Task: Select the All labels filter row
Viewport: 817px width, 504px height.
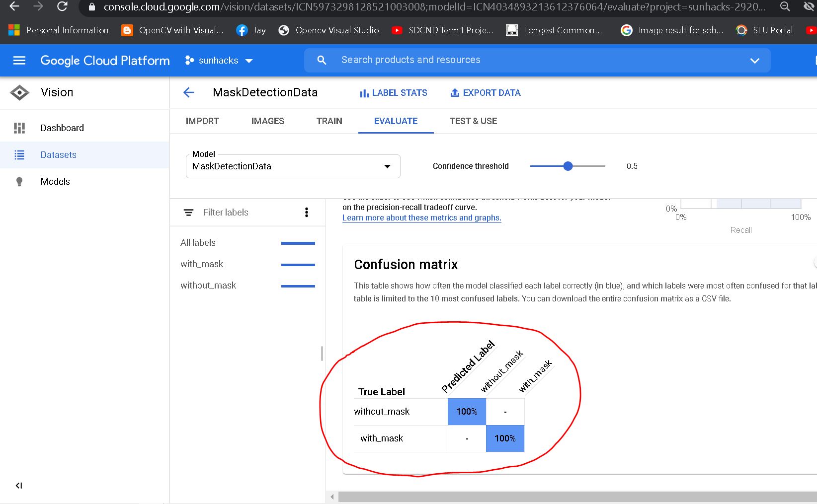Action: point(248,243)
